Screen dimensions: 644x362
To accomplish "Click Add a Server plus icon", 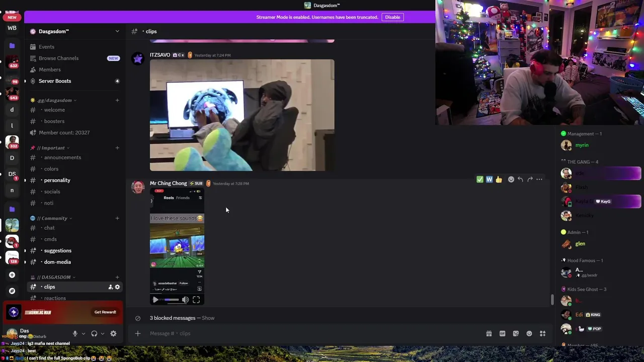I will [12, 275].
